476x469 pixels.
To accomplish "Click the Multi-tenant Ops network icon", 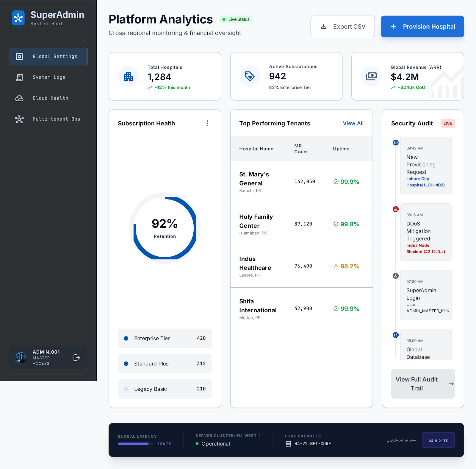I will [19, 119].
